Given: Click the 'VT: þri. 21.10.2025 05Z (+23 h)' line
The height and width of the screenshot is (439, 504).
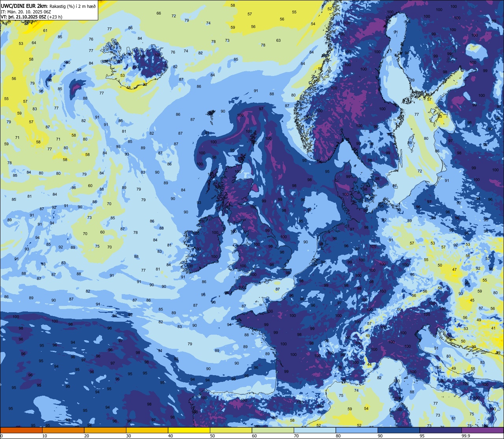Looking at the screenshot, I should 31,17.
